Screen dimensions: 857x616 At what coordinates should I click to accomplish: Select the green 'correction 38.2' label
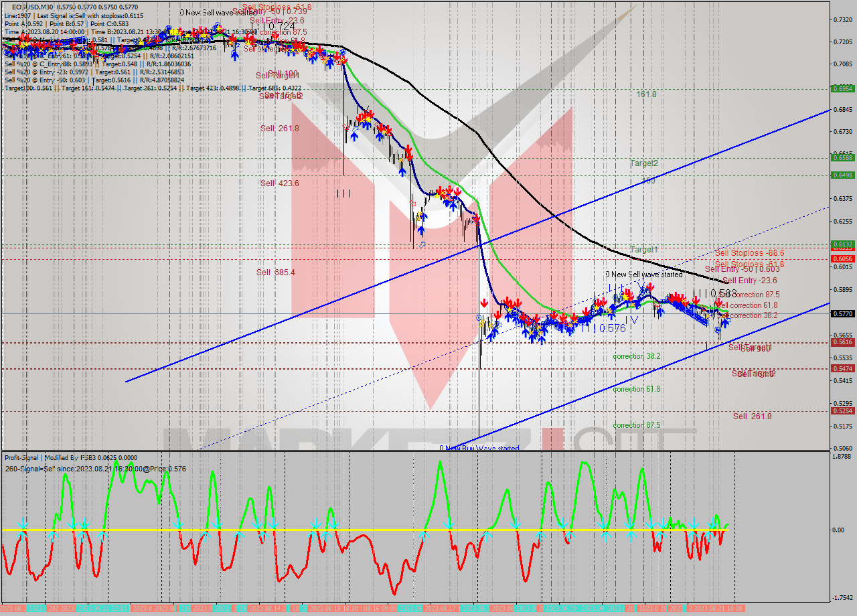637,356
